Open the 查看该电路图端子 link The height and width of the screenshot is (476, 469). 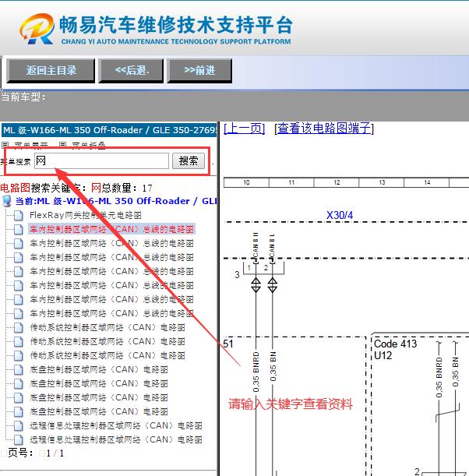[324, 128]
